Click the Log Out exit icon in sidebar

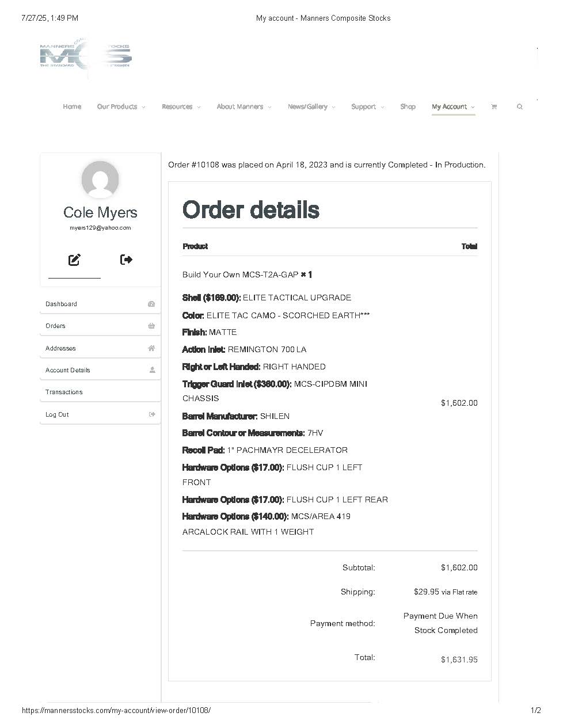tap(152, 414)
